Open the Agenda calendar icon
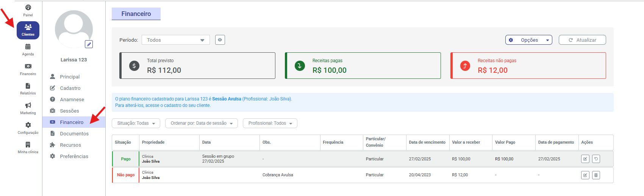The height and width of the screenshot is (196, 644). tap(28, 47)
